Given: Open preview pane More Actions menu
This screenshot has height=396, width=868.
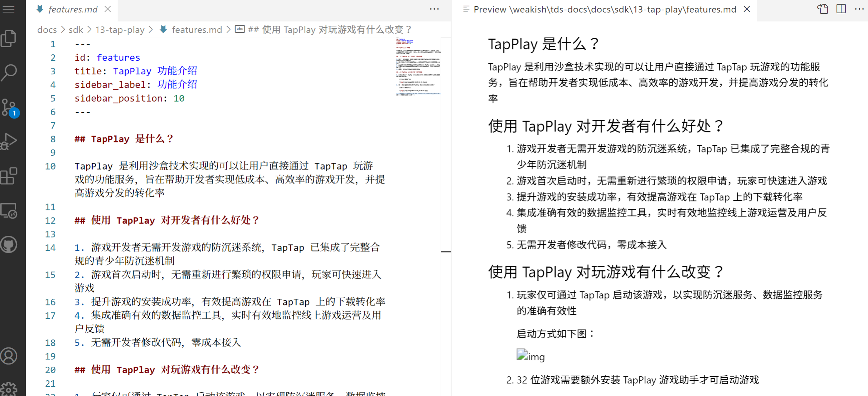Looking at the screenshot, I should 859,9.
